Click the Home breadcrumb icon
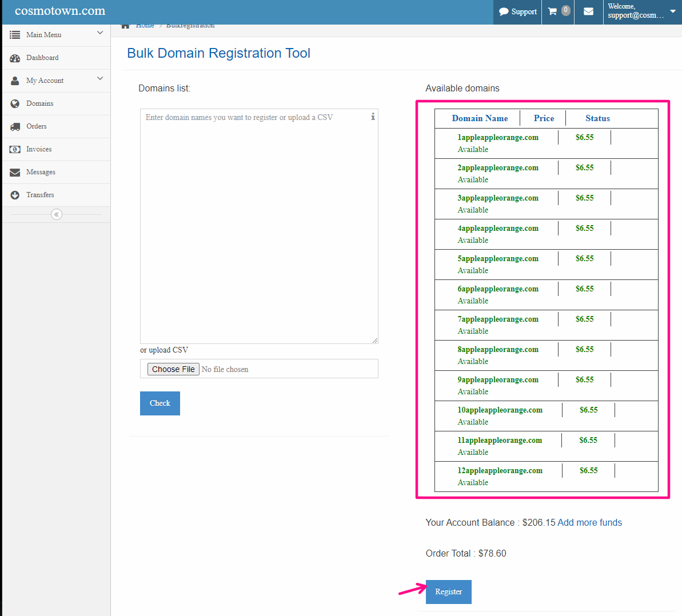682x616 pixels. (126, 26)
